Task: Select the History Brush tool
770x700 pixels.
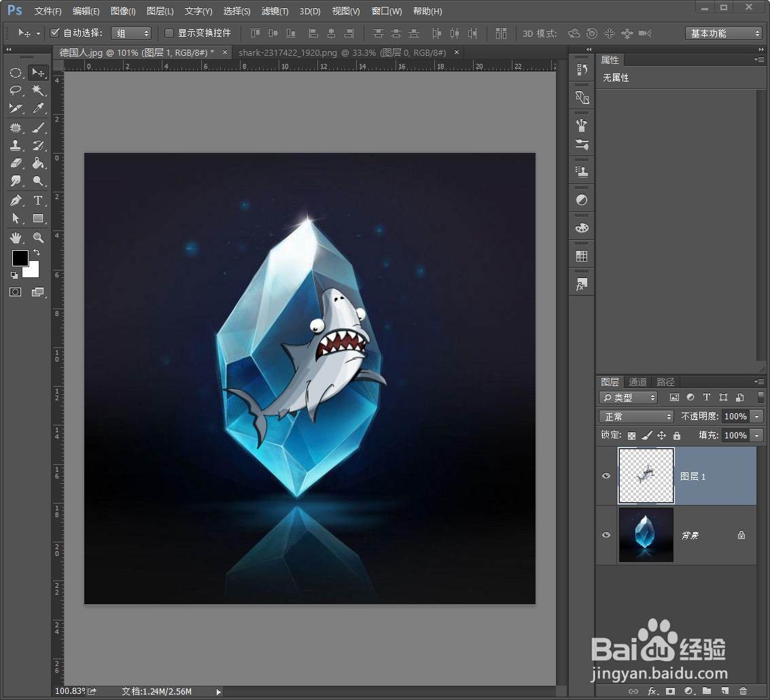Action: coord(38,145)
